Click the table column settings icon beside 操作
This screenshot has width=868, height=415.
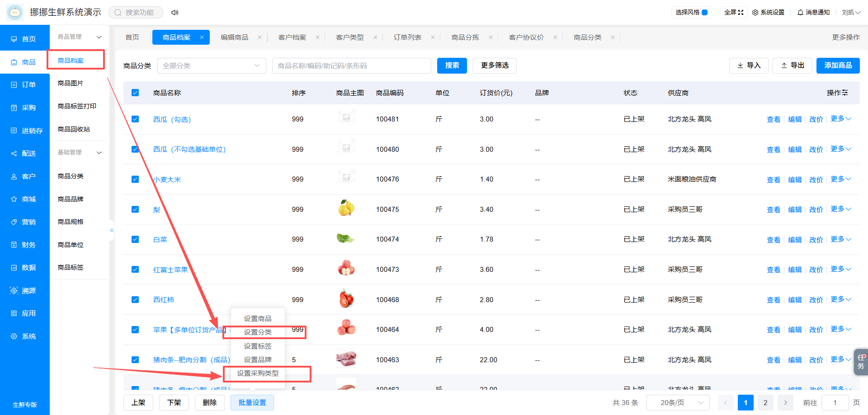(845, 93)
